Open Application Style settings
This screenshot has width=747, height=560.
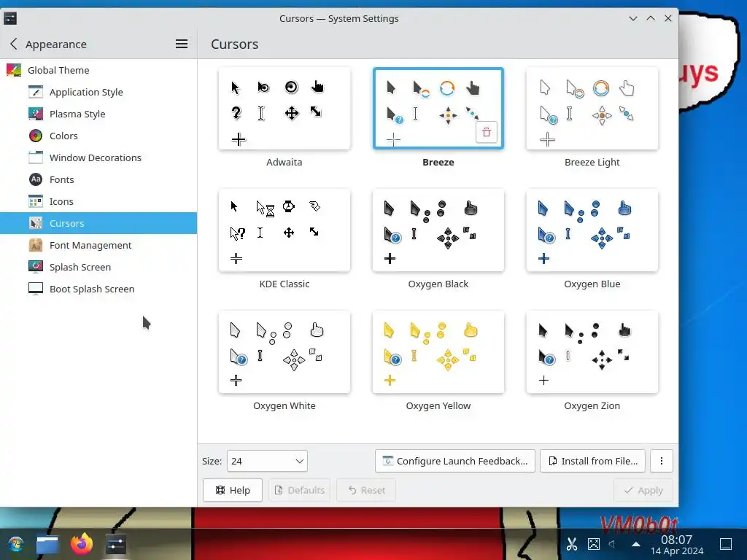point(98,92)
